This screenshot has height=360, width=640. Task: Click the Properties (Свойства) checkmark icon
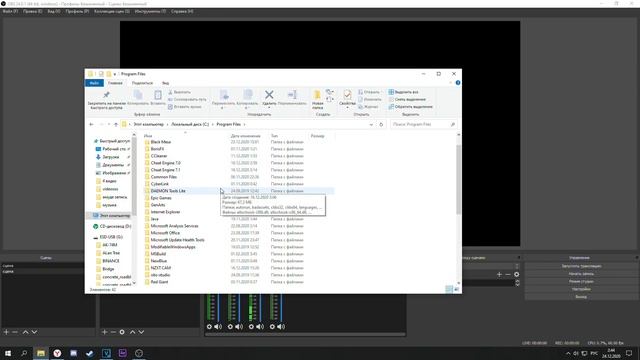[x=347, y=95]
